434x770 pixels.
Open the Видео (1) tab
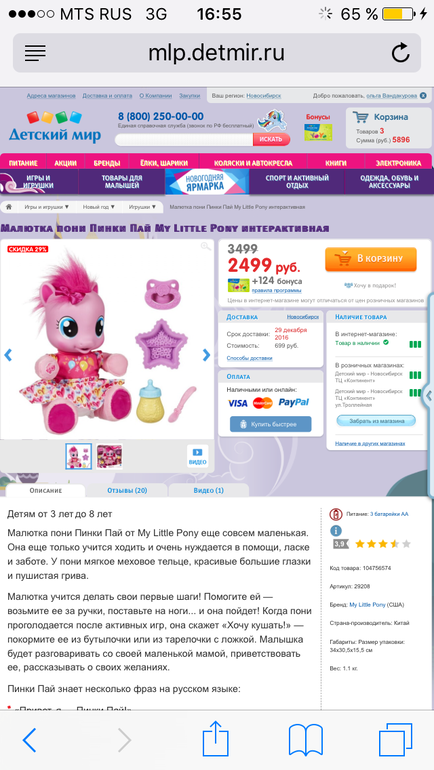pyautogui.click(x=209, y=490)
